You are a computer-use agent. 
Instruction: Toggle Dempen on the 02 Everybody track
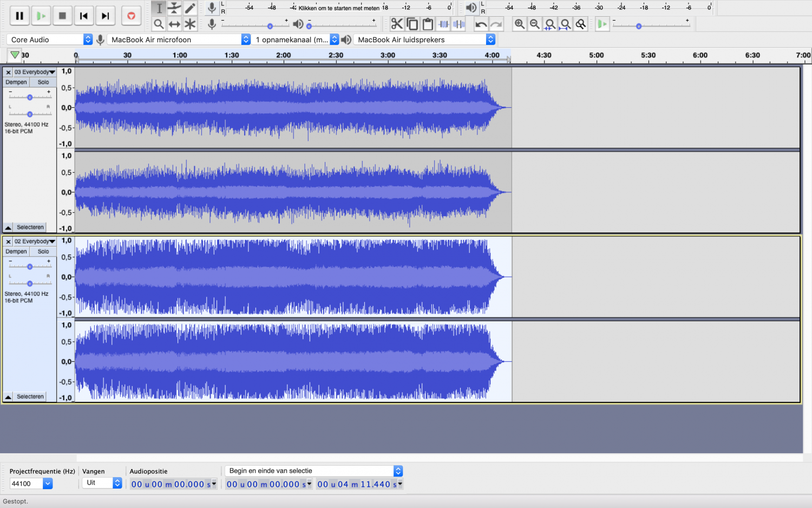tap(16, 252)
